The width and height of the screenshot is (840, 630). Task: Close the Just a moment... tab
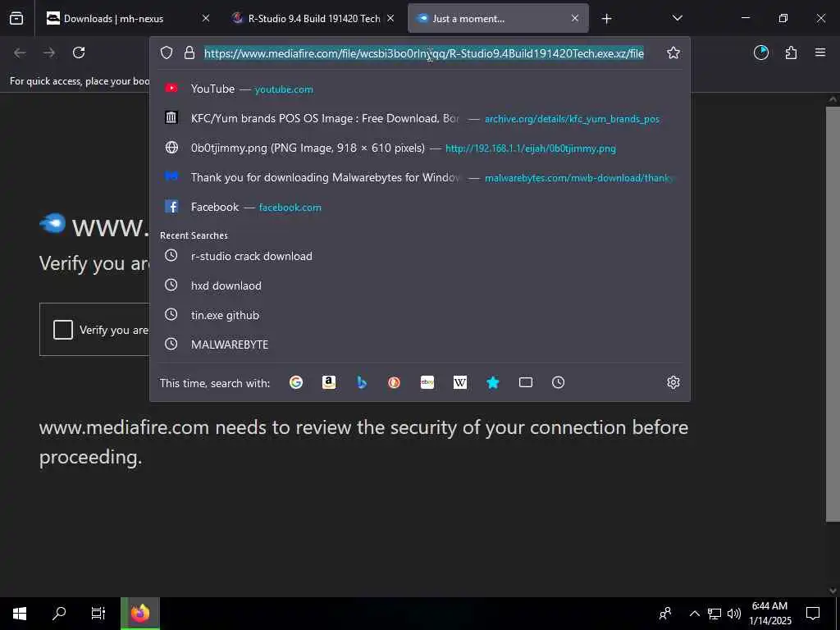coord(575,19)
